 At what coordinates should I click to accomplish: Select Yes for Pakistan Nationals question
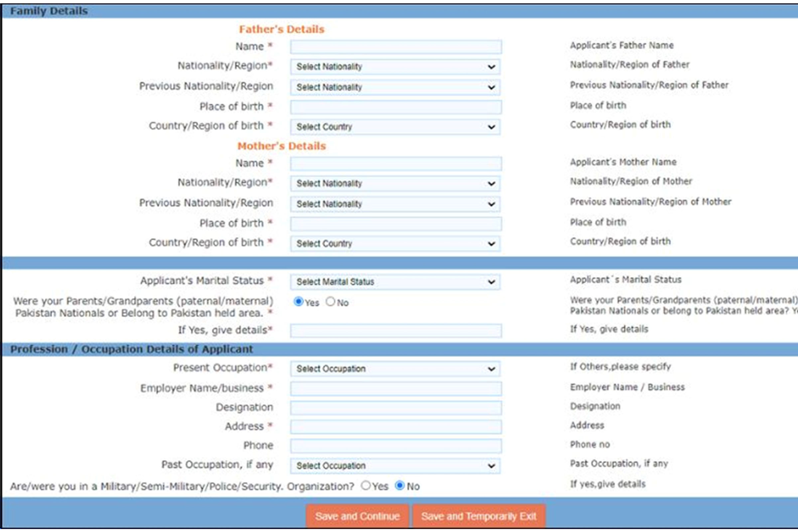click(299, 301)
